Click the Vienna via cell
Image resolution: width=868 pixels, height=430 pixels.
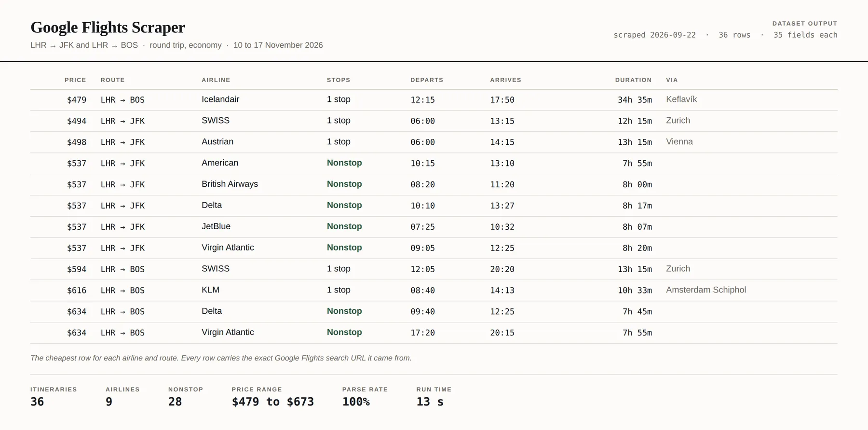tap(679, 142)
